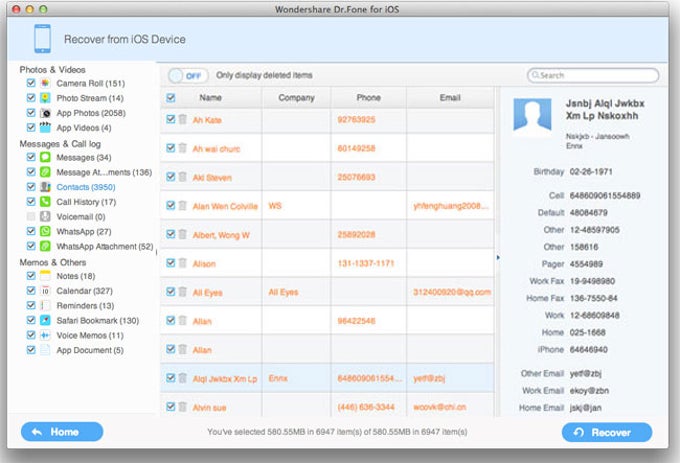Click the macOS green zoom window button
Viewport: 680px width, 463px height.
click(43, 9)
